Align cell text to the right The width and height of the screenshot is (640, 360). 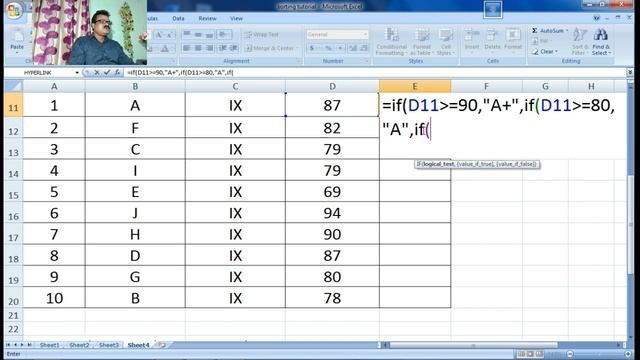tap(209, 48)
